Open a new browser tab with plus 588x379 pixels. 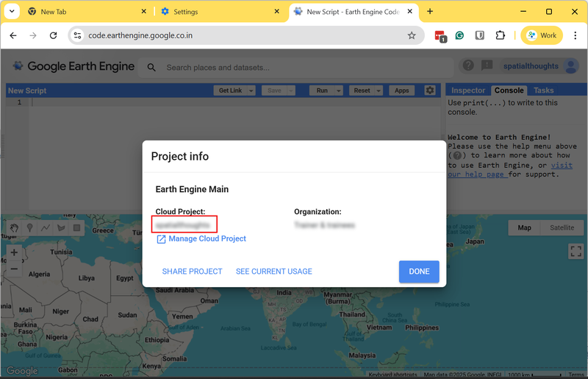(x=430, y=12)
